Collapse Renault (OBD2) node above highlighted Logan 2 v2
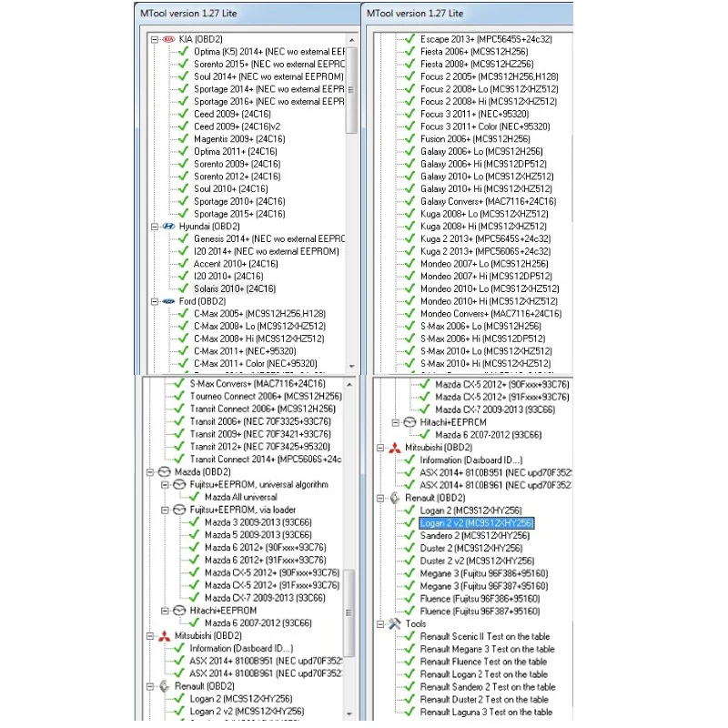The height and width of the screenshot is (728, 728). click(380, 498)
